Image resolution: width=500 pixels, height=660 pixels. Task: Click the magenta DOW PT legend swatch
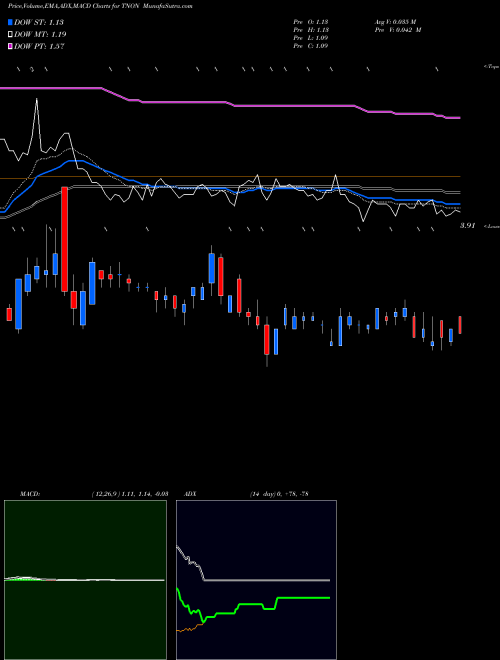pos(10,47)
